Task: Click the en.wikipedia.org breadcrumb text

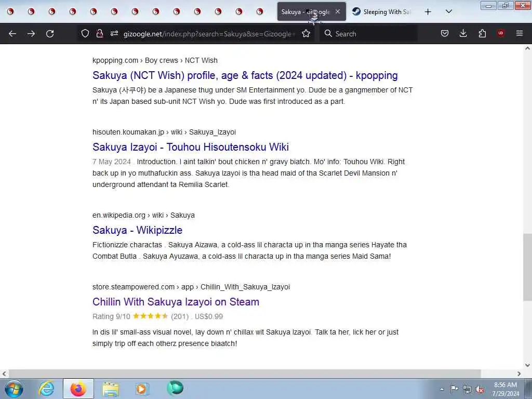Action: pos(119,215)
